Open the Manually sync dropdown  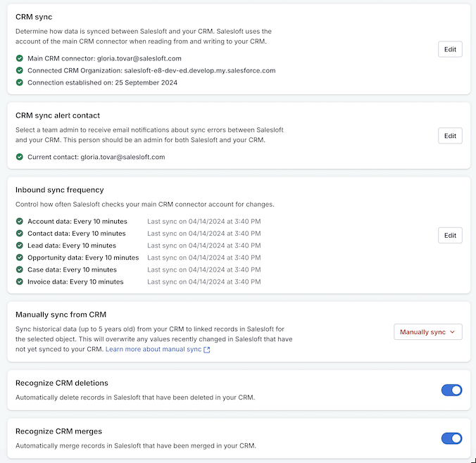point(427,332)
